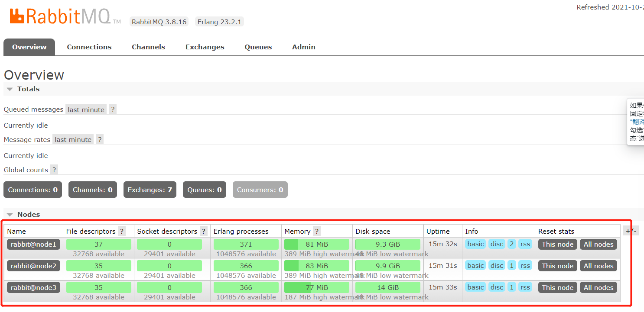Screen dimensions: 644x312
Task: Click the Disk space column header
Action: tap(373, 232)
